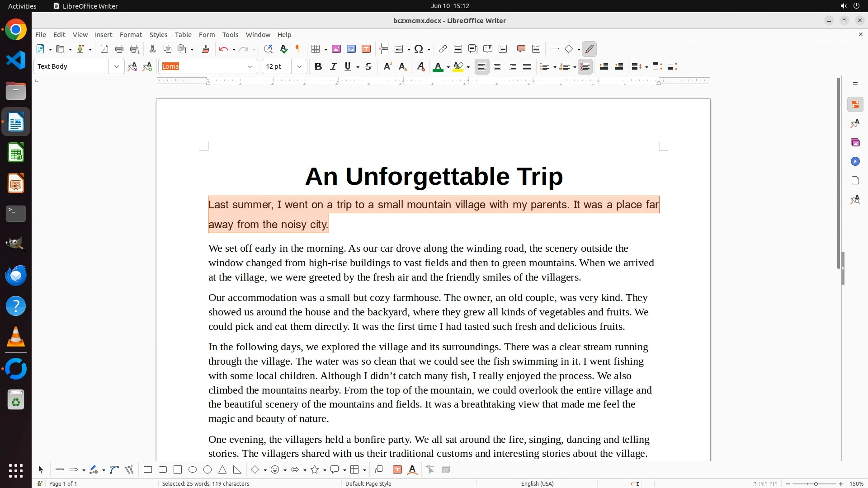Toggle Formatting Marks pilcrow

point(298,49)
